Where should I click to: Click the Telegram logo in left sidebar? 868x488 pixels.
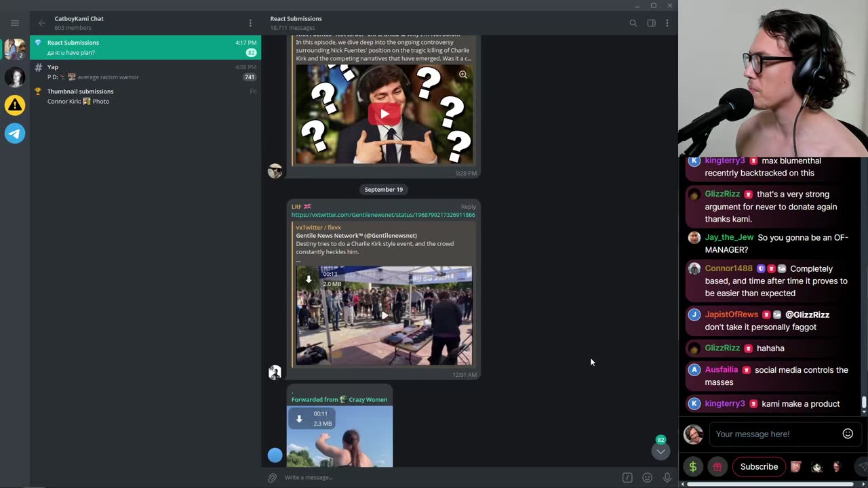[x=15, y=134]
